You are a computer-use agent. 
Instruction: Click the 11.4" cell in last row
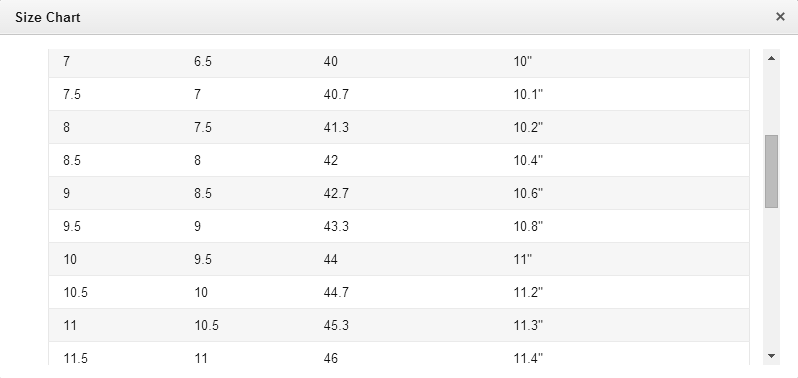(x=528, y=358)
